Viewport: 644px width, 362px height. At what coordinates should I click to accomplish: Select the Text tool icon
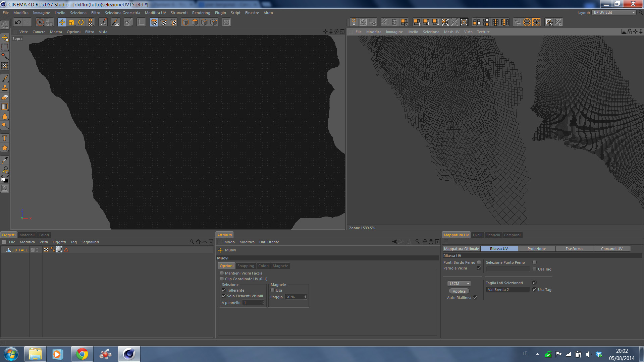point(5,138)
